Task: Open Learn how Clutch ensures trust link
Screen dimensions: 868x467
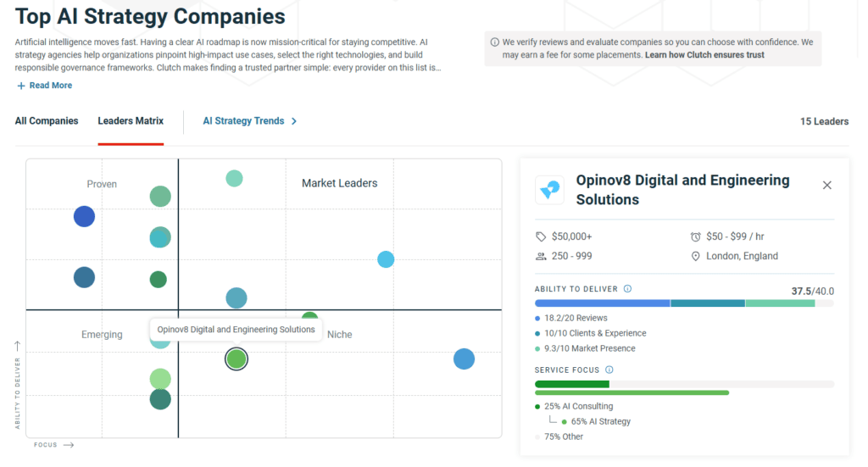Action: pos(704,55)
